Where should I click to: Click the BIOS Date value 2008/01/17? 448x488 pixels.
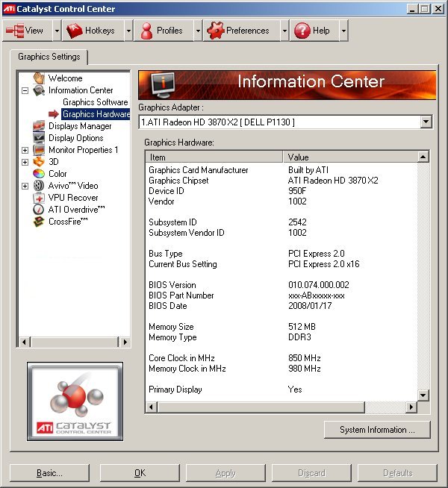coord(310,306)
